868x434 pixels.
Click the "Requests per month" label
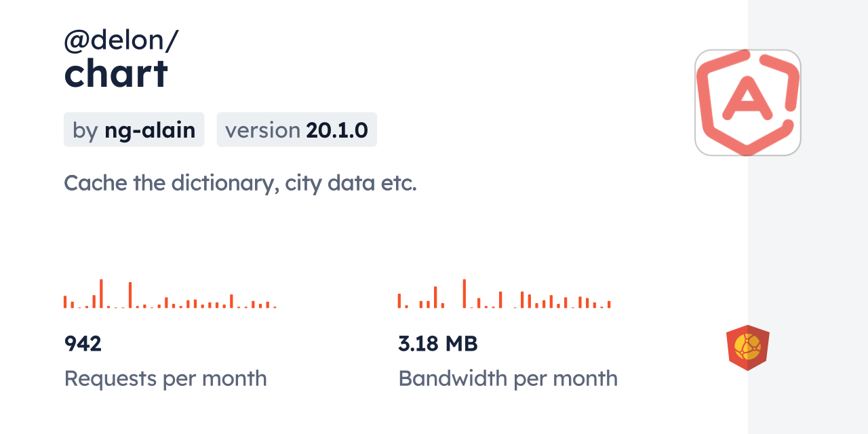(165, 378)
